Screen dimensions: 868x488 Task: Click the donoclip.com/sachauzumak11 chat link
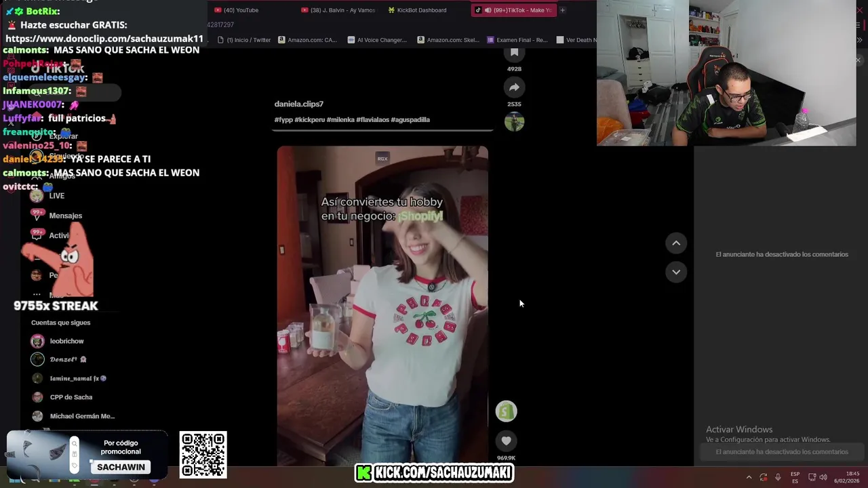[104, 39]
